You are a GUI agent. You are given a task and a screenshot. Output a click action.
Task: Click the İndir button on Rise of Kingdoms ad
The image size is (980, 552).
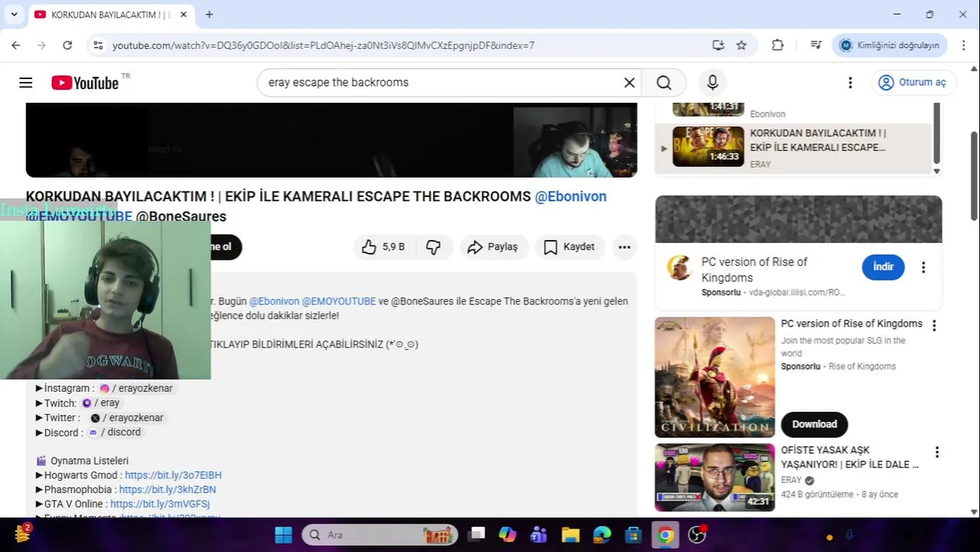pyautogui.click(x=883, y=267)
